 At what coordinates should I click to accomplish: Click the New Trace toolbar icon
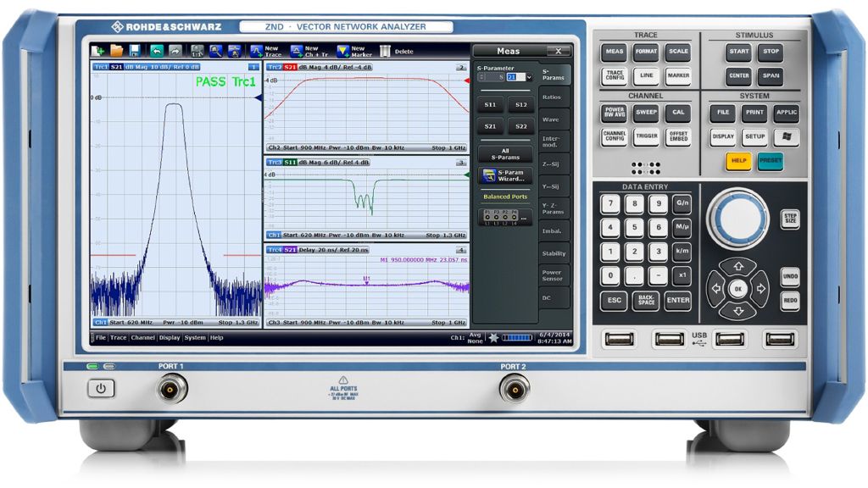256,51
